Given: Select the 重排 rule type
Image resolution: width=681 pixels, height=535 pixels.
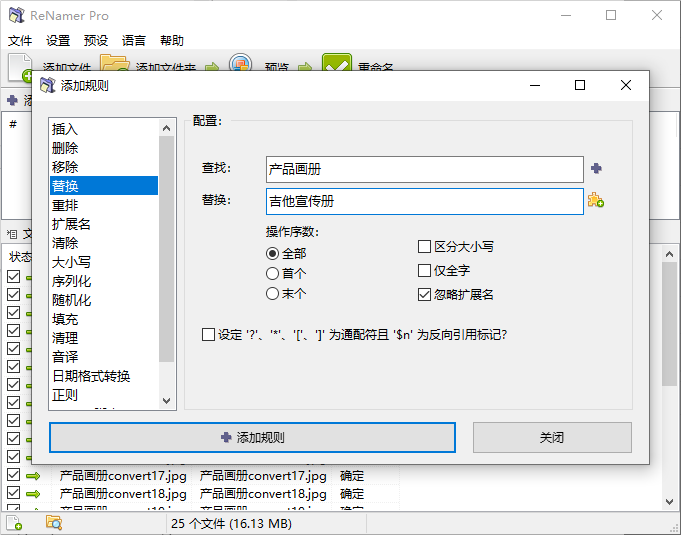Looking at the screenshot, I should point(104,205).
